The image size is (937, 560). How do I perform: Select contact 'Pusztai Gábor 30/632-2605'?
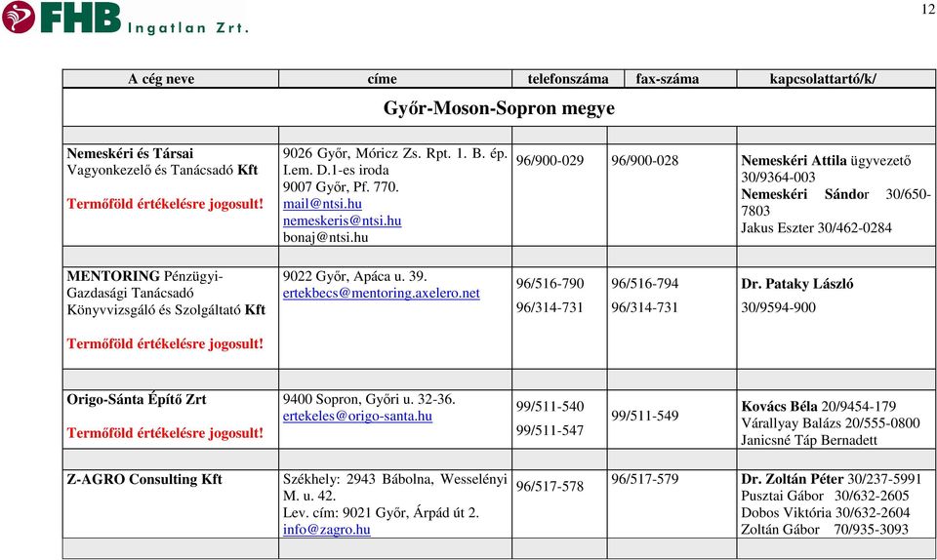tap(825, 497)
